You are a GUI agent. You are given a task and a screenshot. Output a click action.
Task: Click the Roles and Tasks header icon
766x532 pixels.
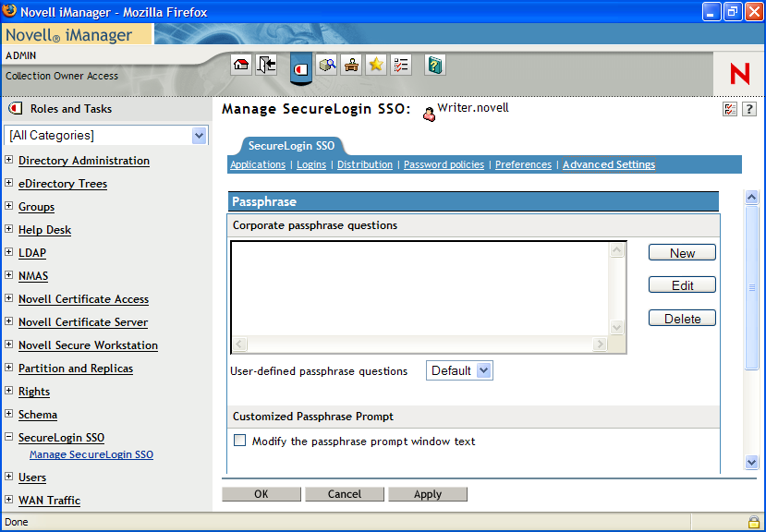(x=16, y=108)
